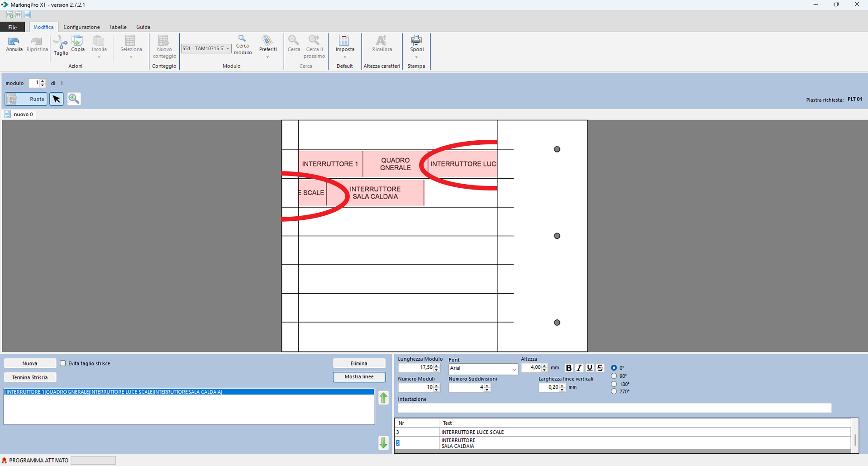Screen dimensions: 868x466
Task: Click the Termina Striscia button
Action: pyautogui.click(x=30, y=377)
